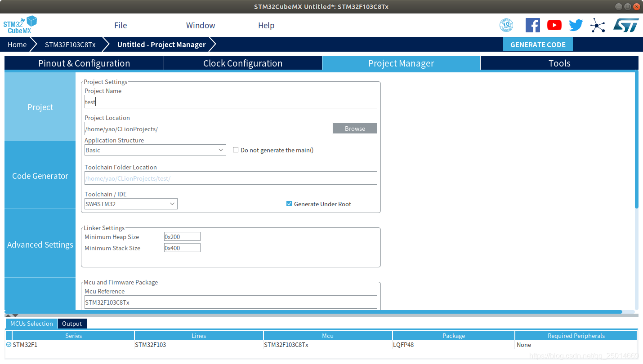Click Required Peripherals column header
643x364 pixels.
pos(576,335)
